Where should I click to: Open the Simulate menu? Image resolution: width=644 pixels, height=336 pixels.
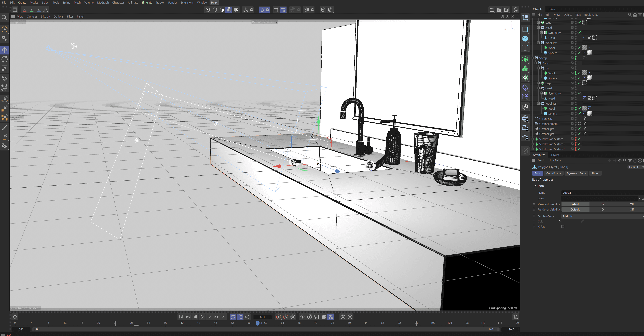click(x=147, y=3)
